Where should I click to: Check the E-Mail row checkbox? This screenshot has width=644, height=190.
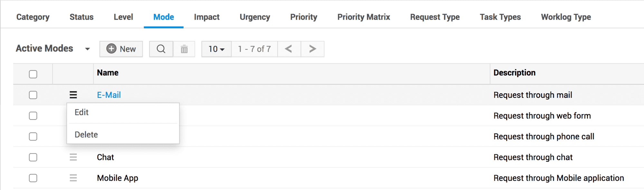point(33,95)
